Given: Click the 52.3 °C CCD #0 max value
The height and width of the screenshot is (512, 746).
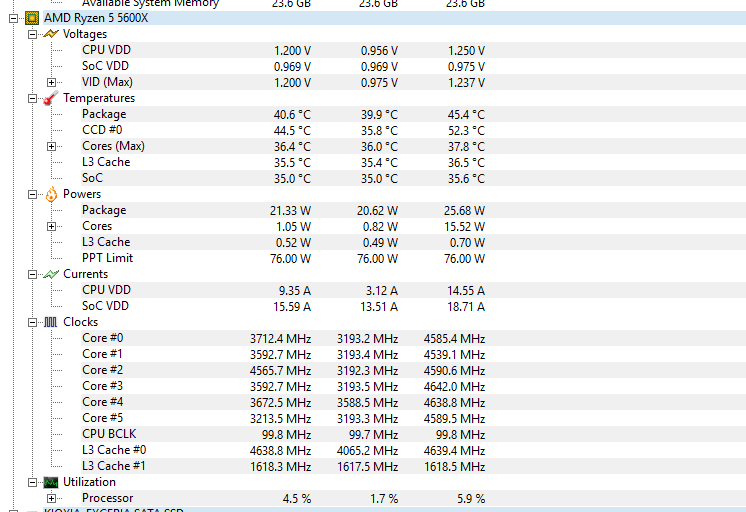Looking at the screenshot, I should 466,131.
